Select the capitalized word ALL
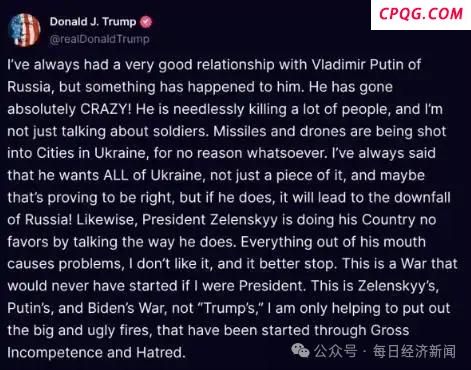The image size is (471, 370). (x=116, y=175)
